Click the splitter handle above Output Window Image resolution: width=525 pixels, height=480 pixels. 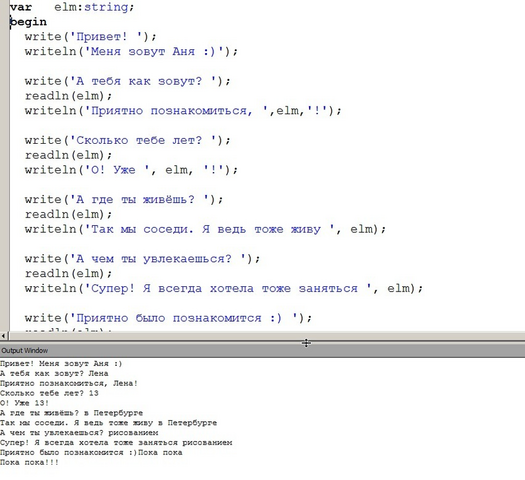pos(306,343)
